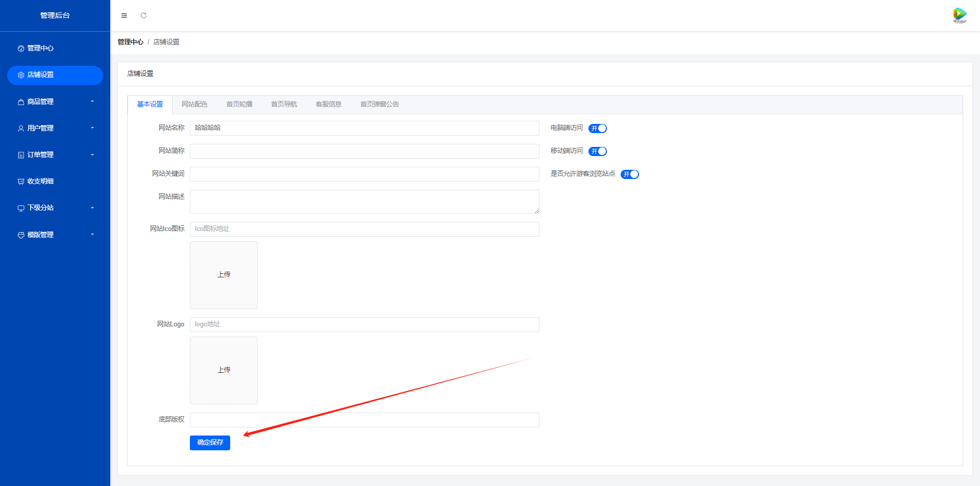The image size is (980, 486).
Task: Click the 店铺设置 gear icon in sidebar
Action: (21, 75)
